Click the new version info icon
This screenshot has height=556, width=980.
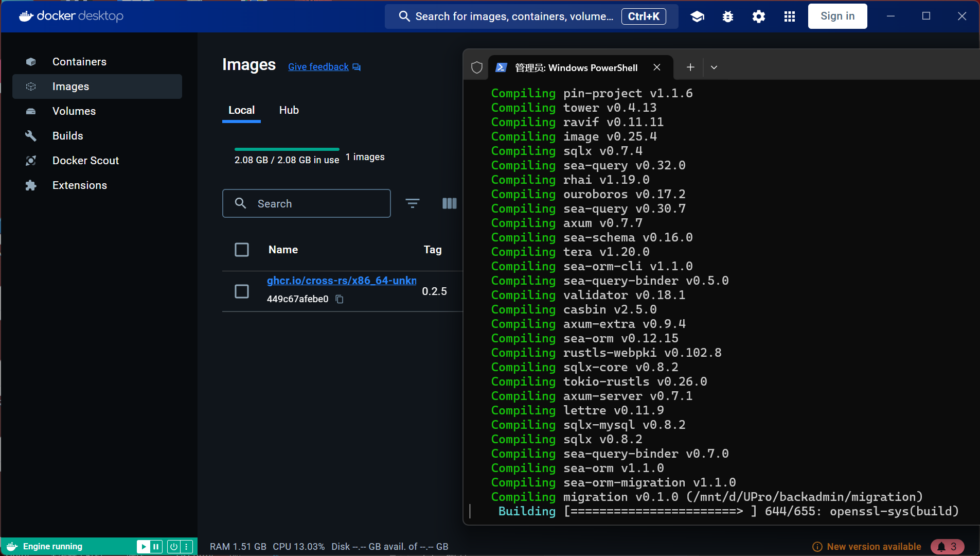coord(817,547)
